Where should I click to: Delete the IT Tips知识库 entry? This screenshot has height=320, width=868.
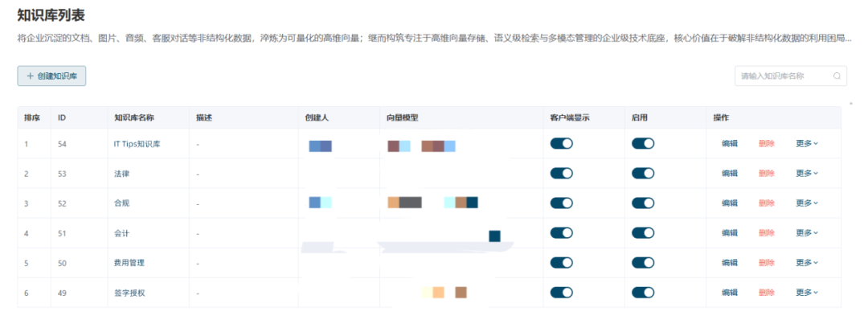(x=767, y=143)
